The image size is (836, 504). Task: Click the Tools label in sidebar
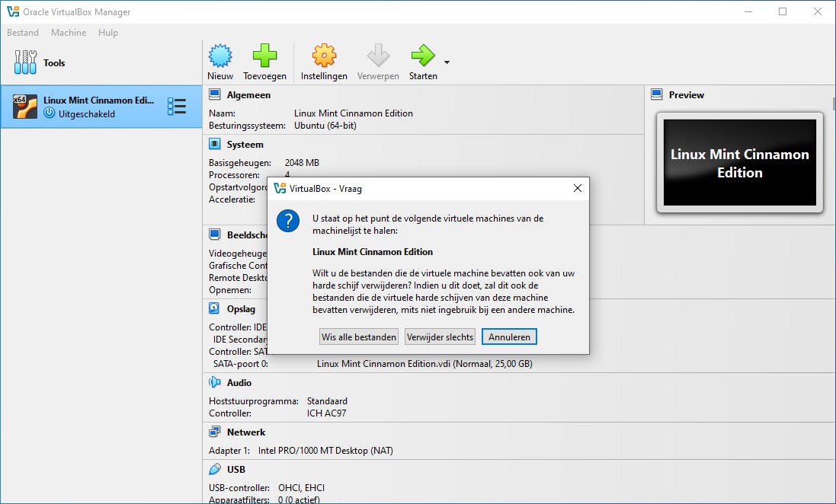tap(54, 63)
